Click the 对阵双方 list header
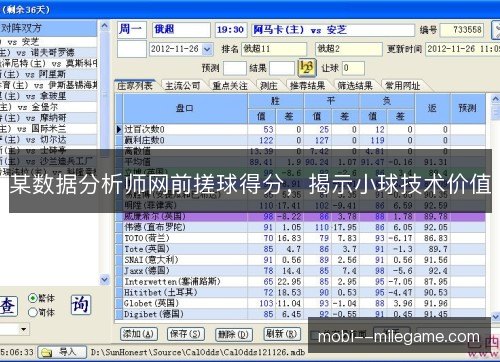Screen dimensions: 500x362 click(48, 28)
